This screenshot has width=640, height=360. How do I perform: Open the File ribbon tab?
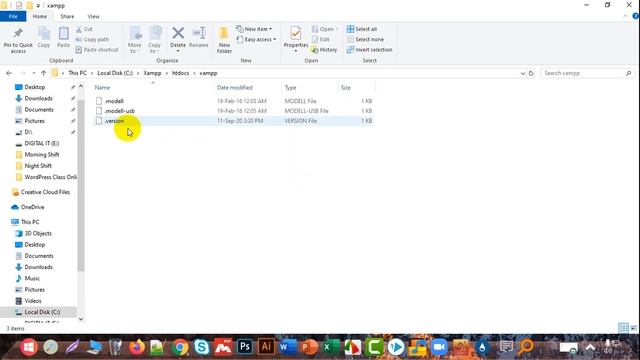13,16
